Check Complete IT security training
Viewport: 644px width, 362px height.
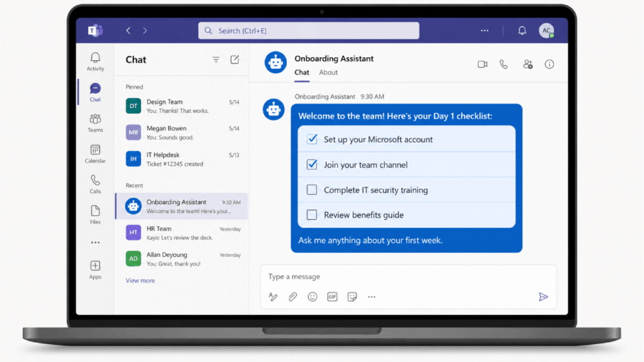tap(312, 190)
